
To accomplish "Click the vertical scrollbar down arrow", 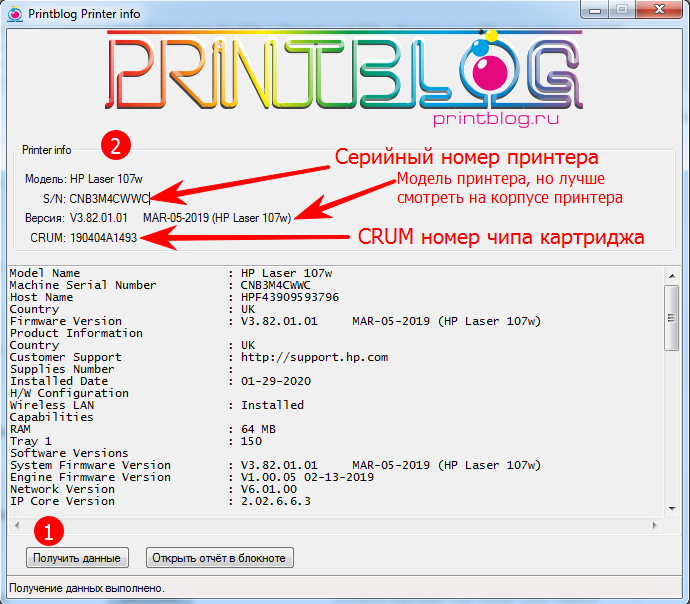I will [x=672, y=509].
